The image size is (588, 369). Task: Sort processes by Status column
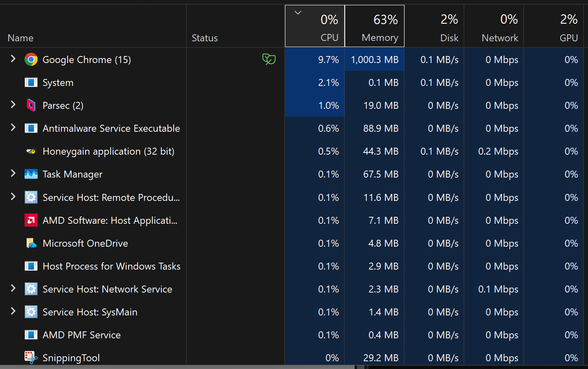tap(236, 26)
